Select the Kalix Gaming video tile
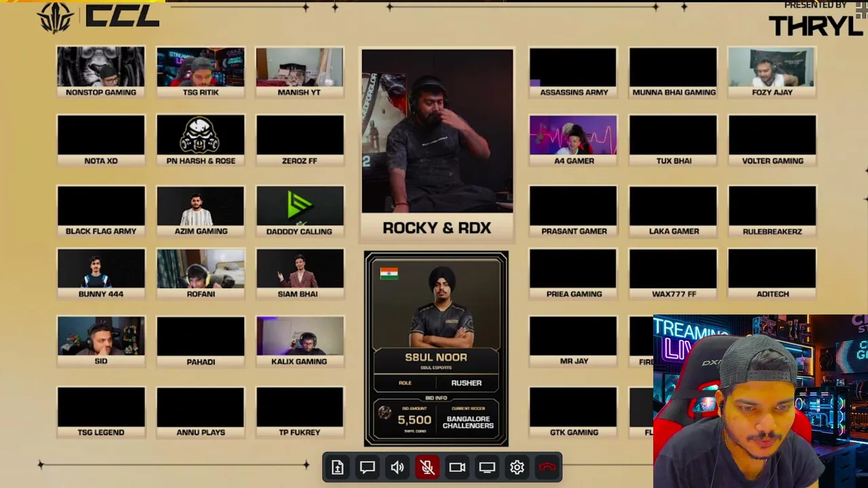The height and width of the screenshot is (488, 868). (x=300, y=342)
